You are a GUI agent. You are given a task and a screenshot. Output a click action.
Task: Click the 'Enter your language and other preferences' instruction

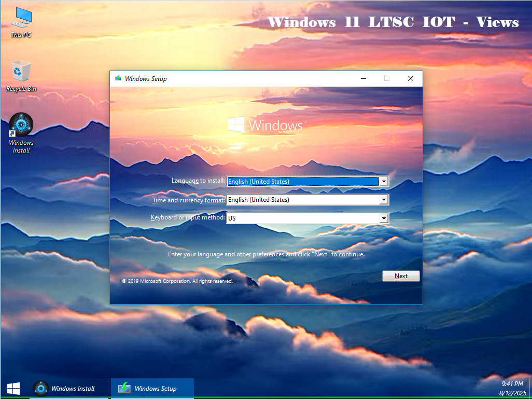267,254
